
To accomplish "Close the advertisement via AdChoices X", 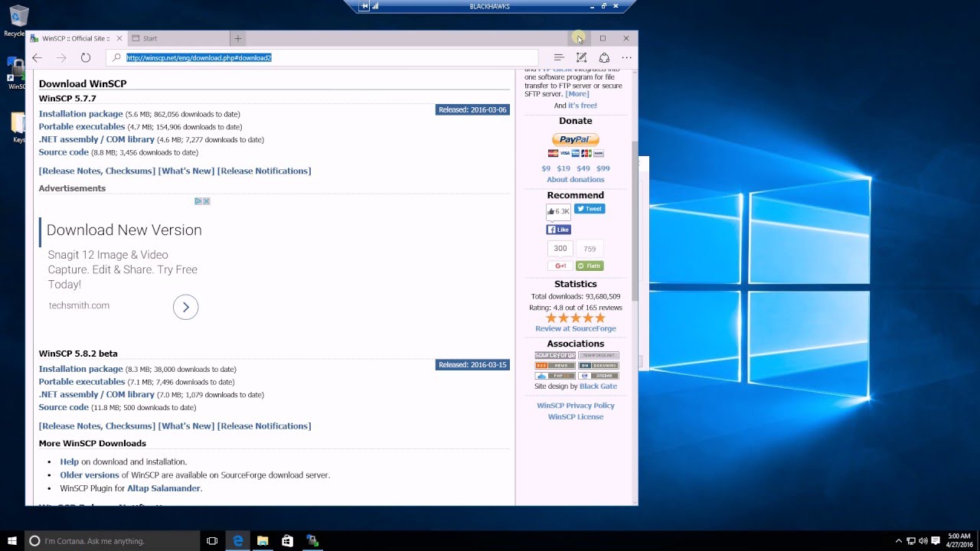I will [206, 201].
